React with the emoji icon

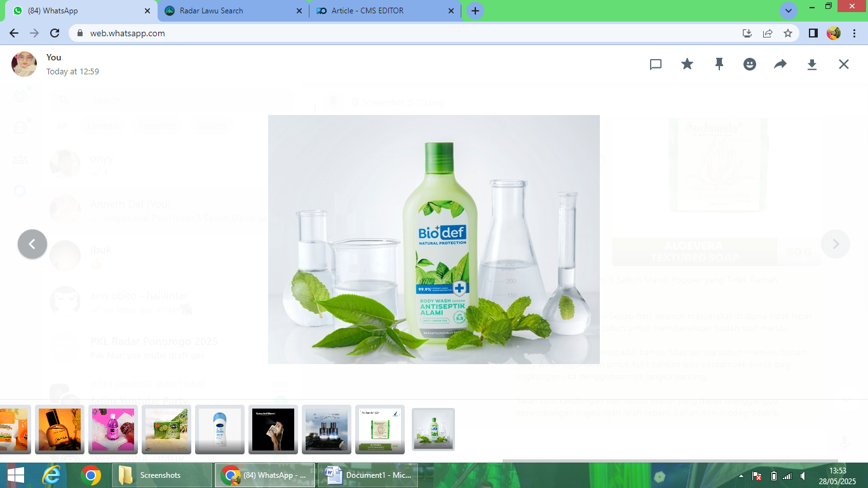[x=750, y=64]
